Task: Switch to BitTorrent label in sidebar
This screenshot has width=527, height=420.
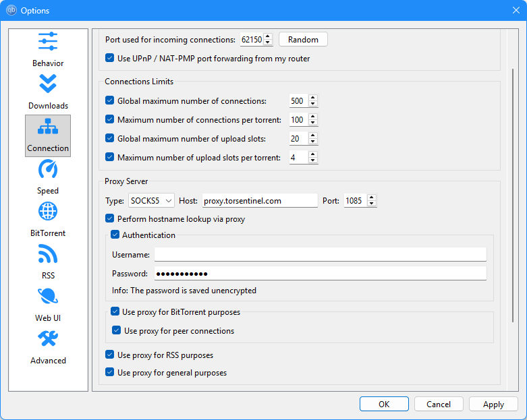Action: (48, 233)
